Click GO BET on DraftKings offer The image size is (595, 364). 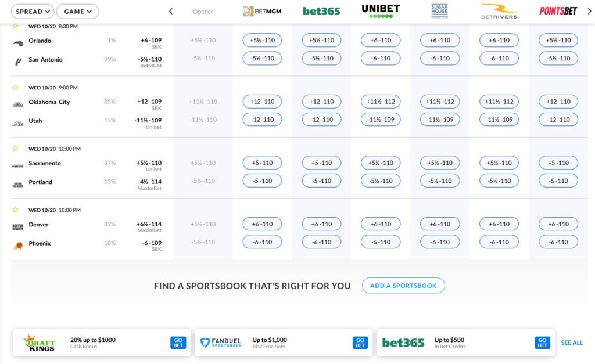pyautogui.click(x=178, y=343)
